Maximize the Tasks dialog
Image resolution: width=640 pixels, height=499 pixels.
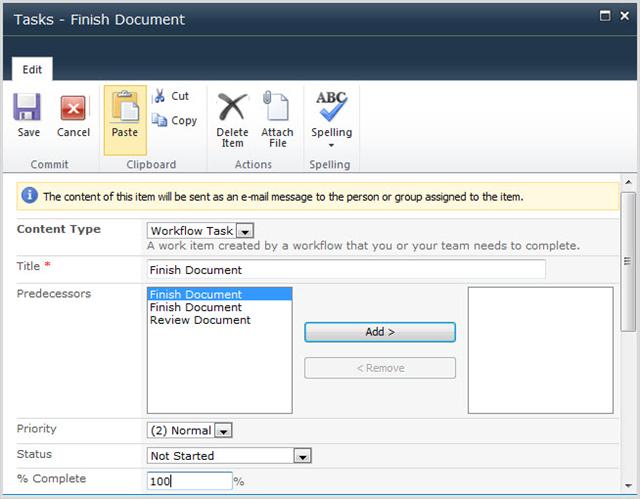[x=605, y=16]
